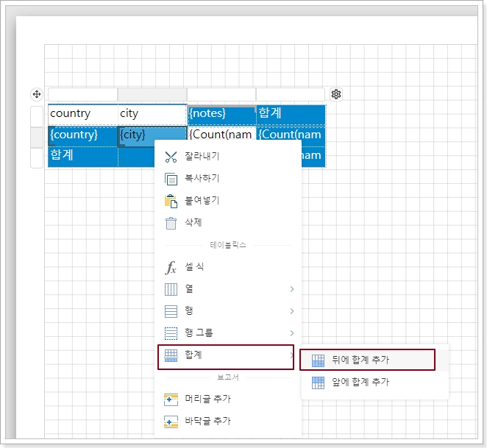487x448 pixels.
Task: Click the trash can icon for 삭제
Action: point(171,223)
